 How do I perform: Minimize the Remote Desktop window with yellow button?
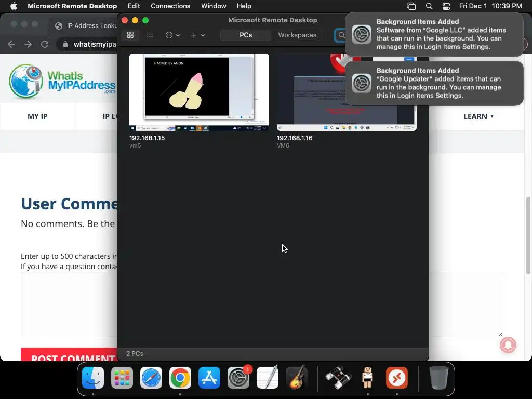(135, 20)
